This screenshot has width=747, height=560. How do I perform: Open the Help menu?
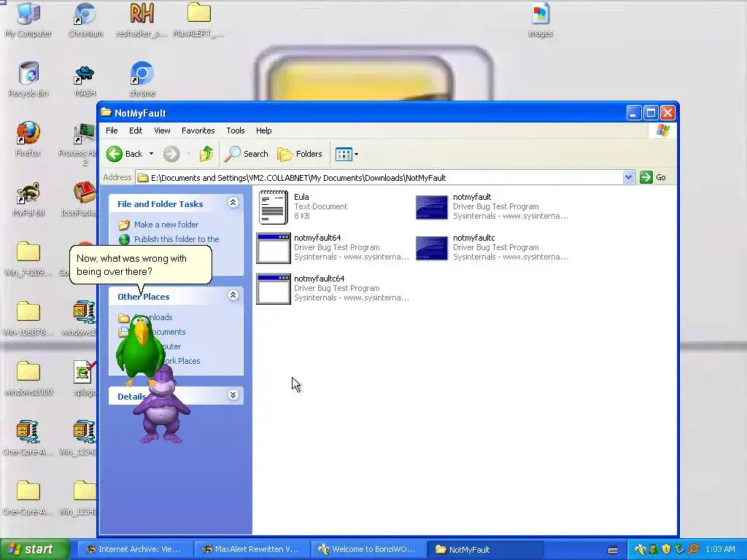pyautogui.click(x=263, y=131)
